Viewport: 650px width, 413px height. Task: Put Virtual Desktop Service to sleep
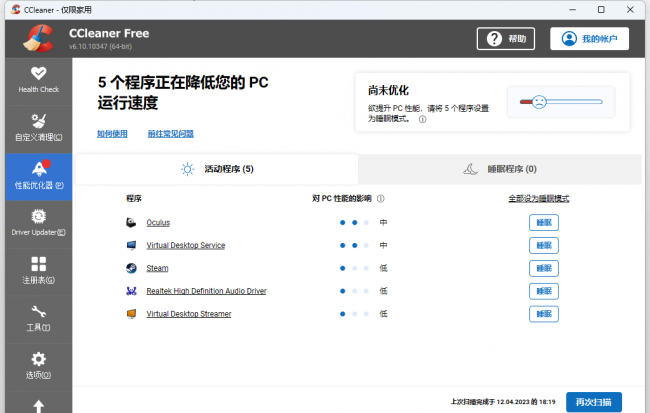click(x=543, y=245)
